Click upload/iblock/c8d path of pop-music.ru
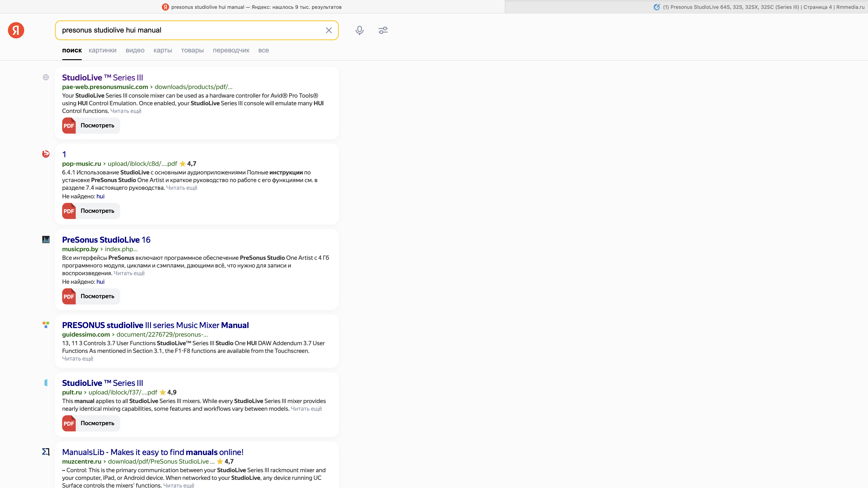This screenshot has height=488, width=868. (x=142, y=164)
